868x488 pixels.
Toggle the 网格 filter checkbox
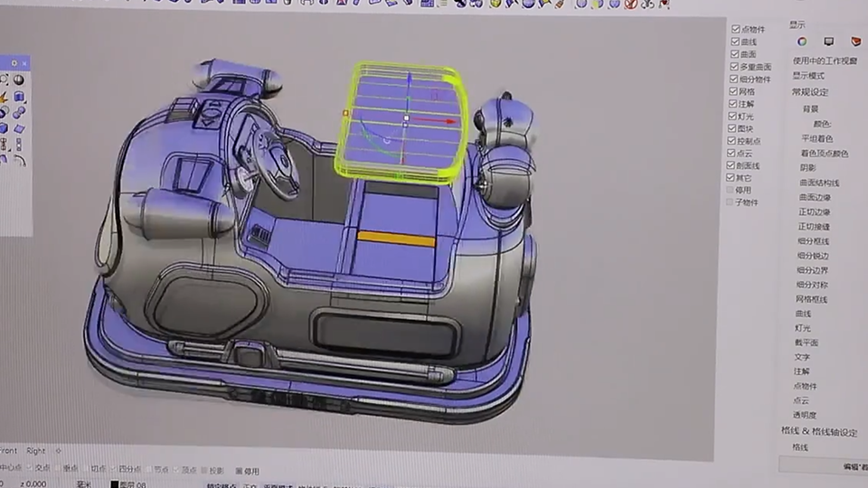pos(735,91)
